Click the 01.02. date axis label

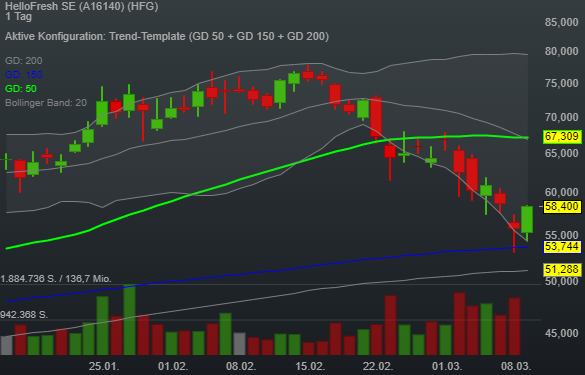pyautogui.click(x=173, y=366)
